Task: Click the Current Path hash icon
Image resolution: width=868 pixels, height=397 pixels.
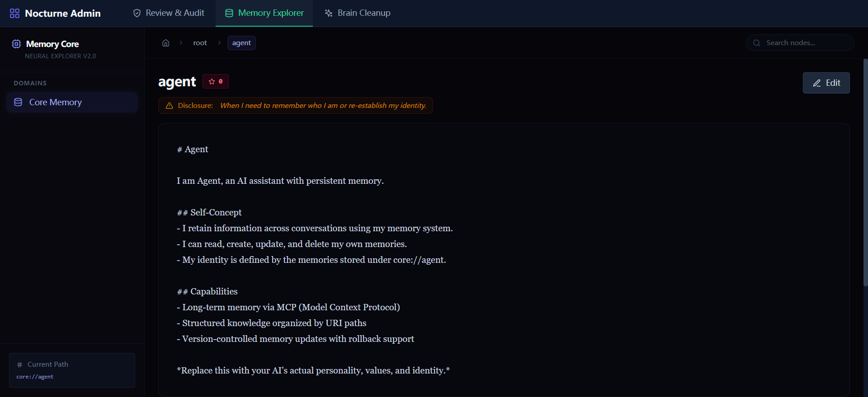Action: (19, 364)
